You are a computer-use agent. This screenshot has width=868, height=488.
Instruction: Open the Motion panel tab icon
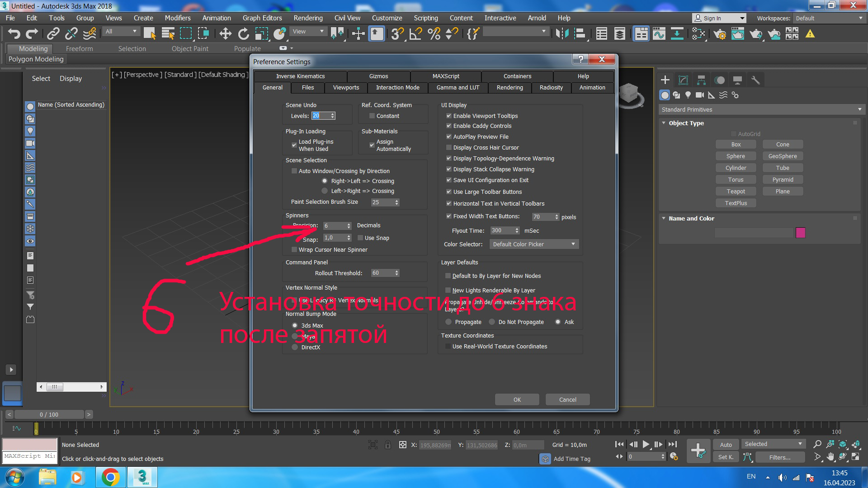point(719,80)
